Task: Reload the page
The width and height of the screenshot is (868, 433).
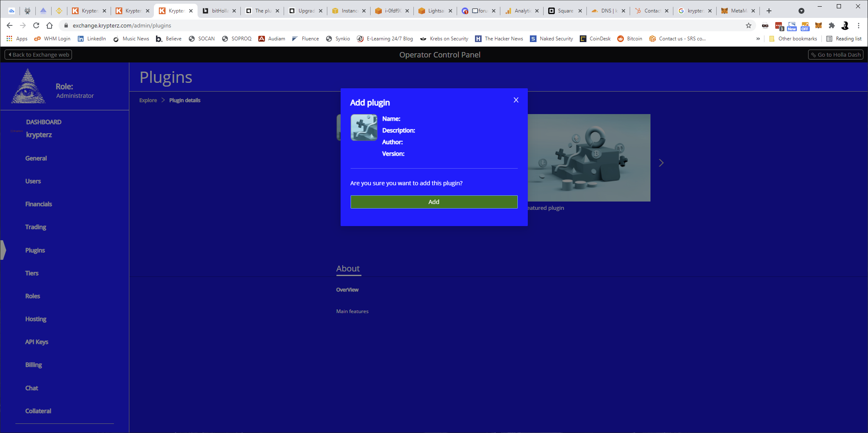Action: pos(36,25)
